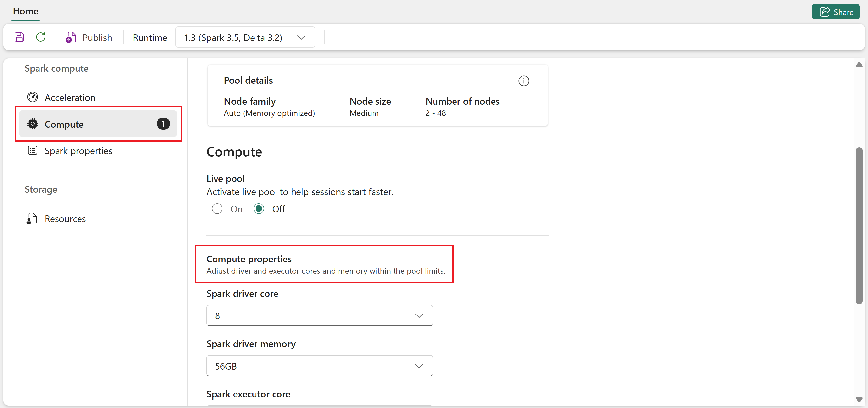Image resolution: width=868 pixels, height=408 pixels.
Task: Turn Live pool On
Action: [217, 209]
